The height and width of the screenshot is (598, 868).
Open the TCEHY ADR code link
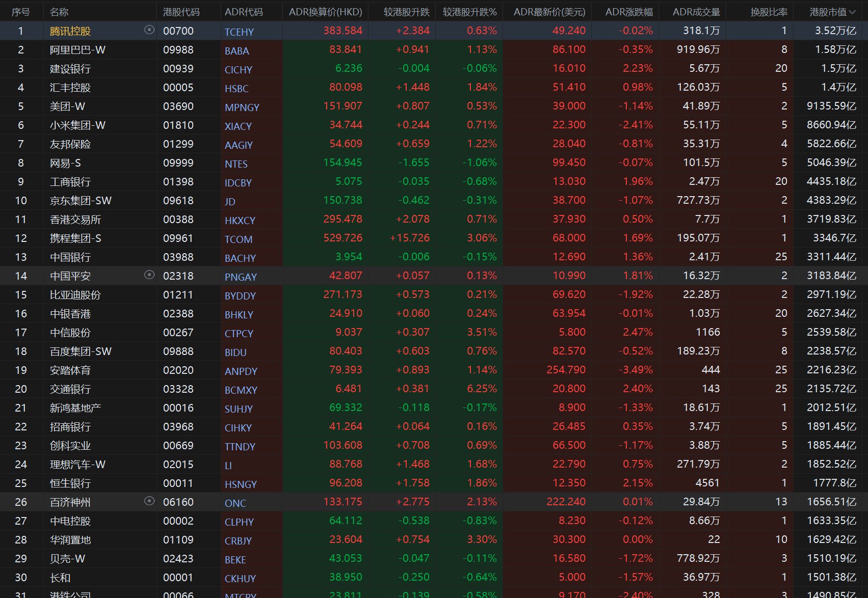(x=239, y=32)
